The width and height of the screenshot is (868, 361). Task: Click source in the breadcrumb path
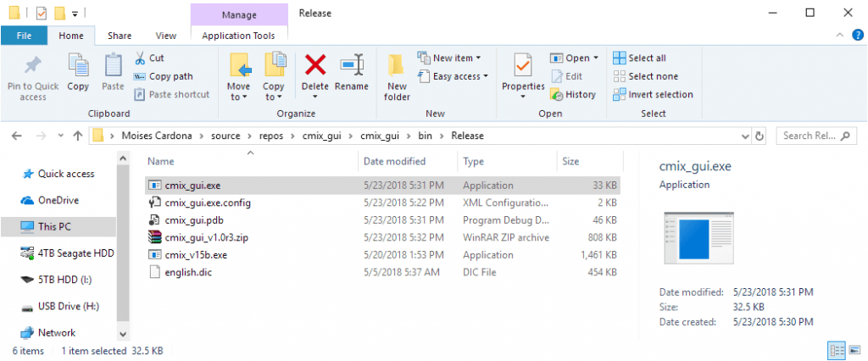(225, 136)
